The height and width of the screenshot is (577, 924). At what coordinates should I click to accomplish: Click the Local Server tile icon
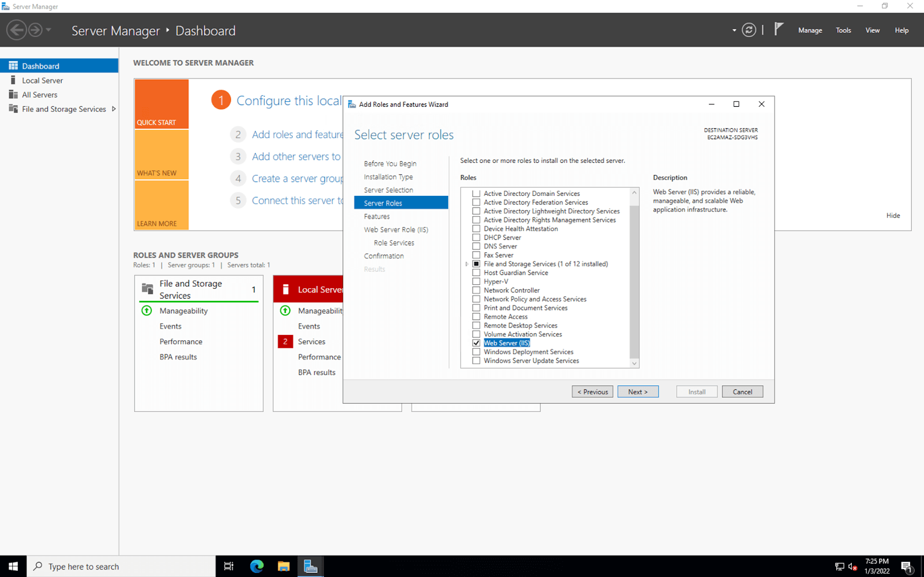pos(285,289)
